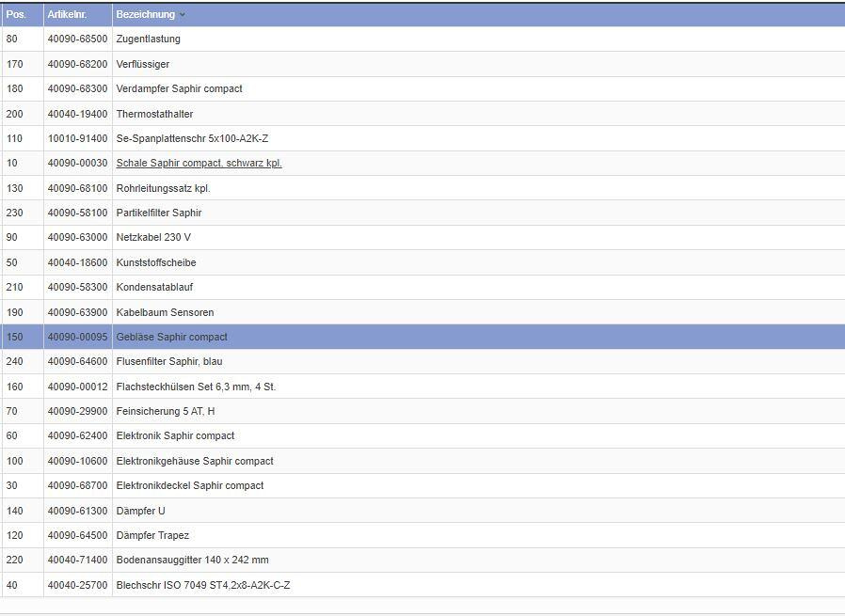Select the Zugentlastung row
Screen dimensions: 845x616
[x=148, y=39]
